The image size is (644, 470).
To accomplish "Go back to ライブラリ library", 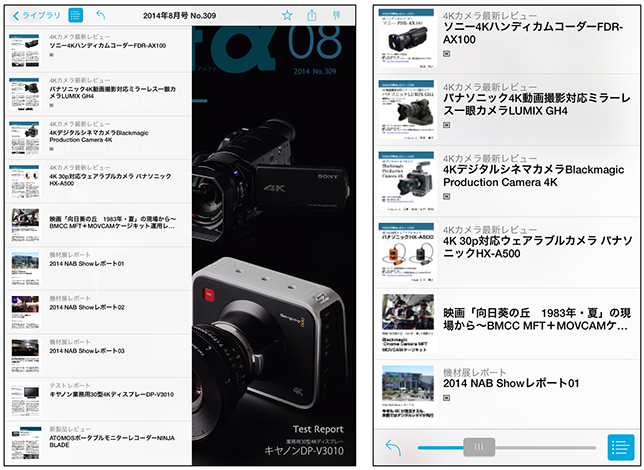I will [37, 16].
